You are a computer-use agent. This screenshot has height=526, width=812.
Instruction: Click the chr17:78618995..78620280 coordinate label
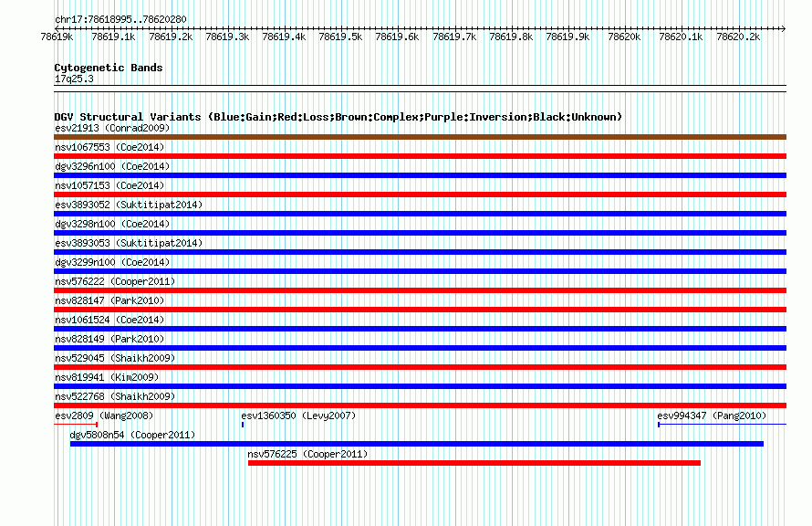pos(120,19)
